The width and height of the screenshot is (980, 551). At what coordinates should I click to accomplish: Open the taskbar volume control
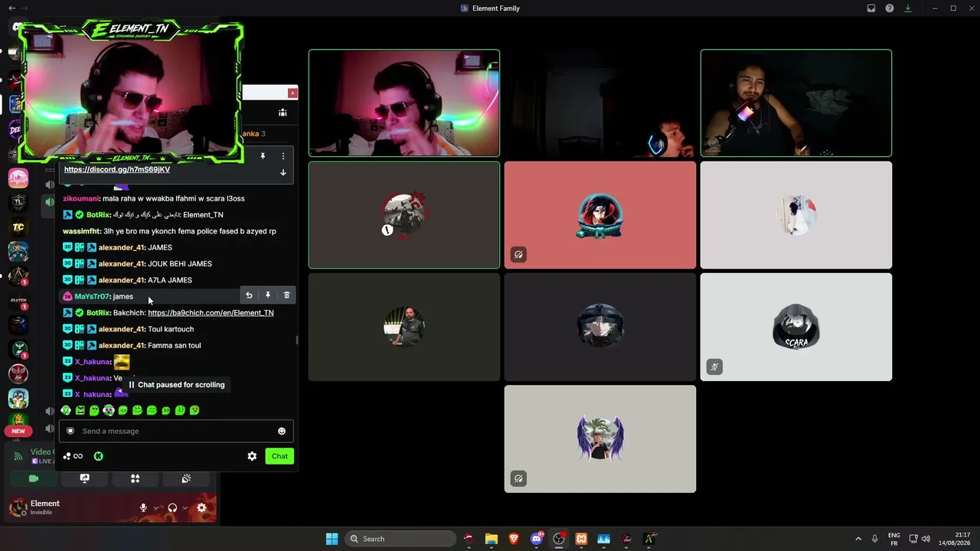(926, 539)
